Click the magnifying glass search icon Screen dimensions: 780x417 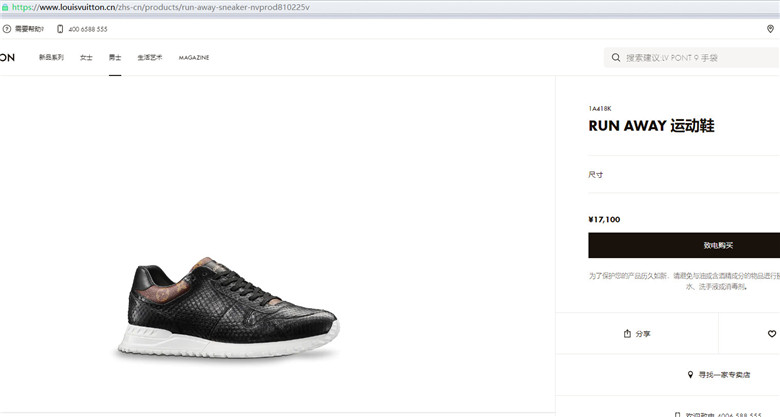pos(616,58)
